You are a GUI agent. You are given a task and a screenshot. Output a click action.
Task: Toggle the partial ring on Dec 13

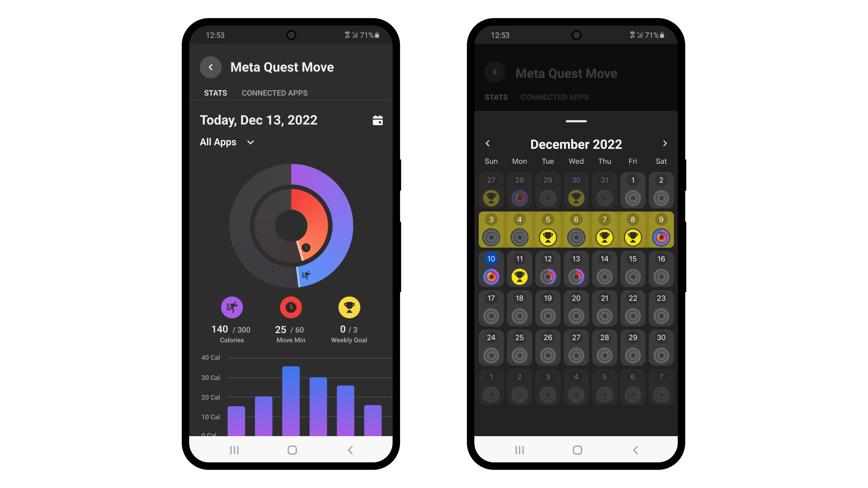click(x=576, y=277)
